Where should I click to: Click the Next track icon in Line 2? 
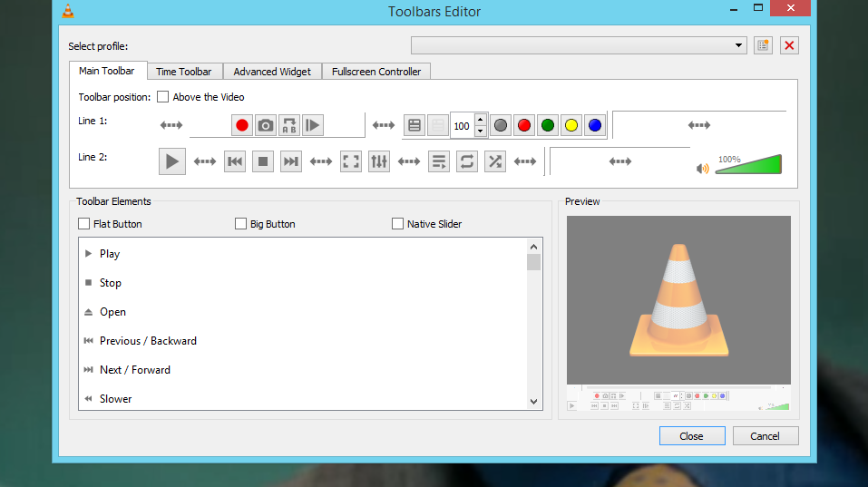[x=291, y=161]
